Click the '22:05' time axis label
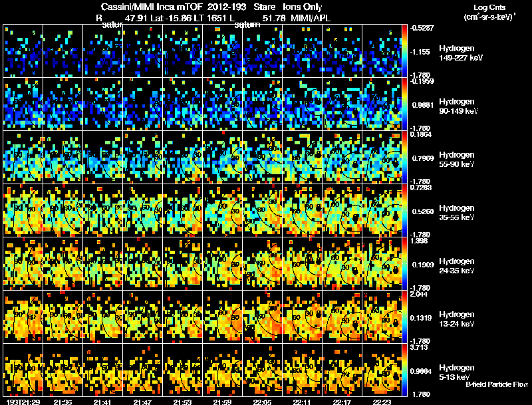The height and width of the screenshot is (405, 532). [x=262, y=402]
